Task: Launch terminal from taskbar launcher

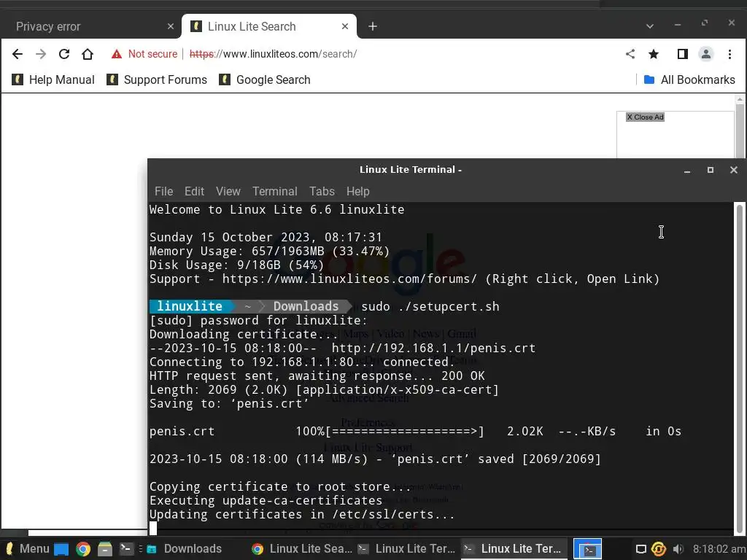Action: 126,549
